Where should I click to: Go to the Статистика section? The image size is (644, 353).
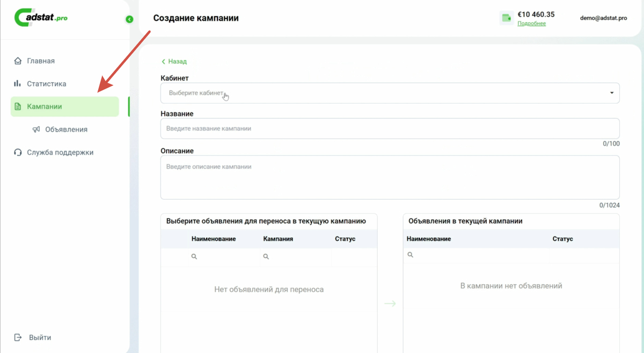(x=47, y=84)
